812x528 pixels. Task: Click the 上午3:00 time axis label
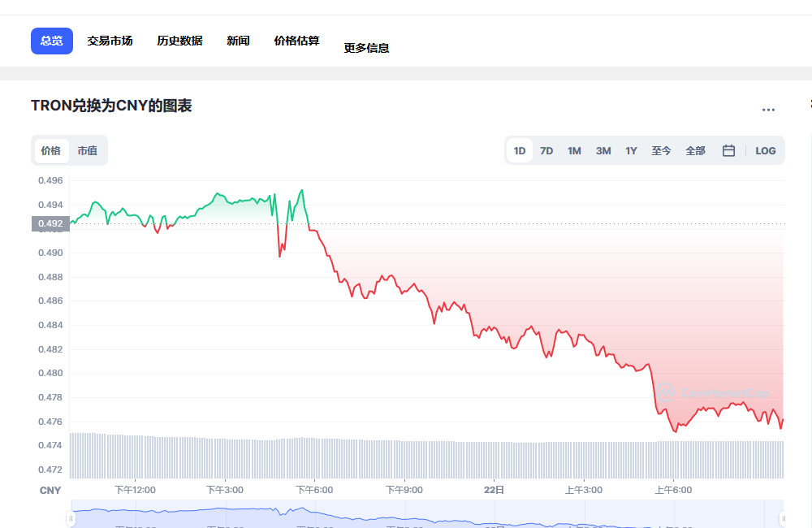click(584, 490)
